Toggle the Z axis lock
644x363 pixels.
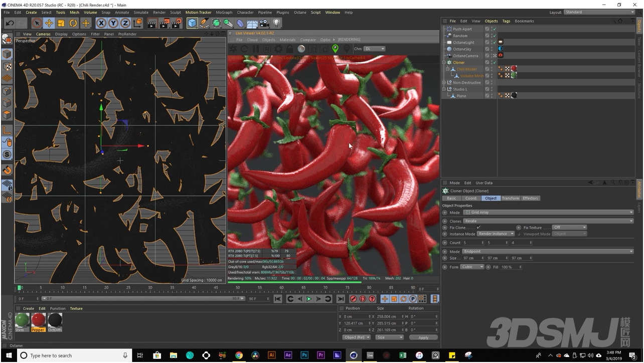click(x=125, y=23)
